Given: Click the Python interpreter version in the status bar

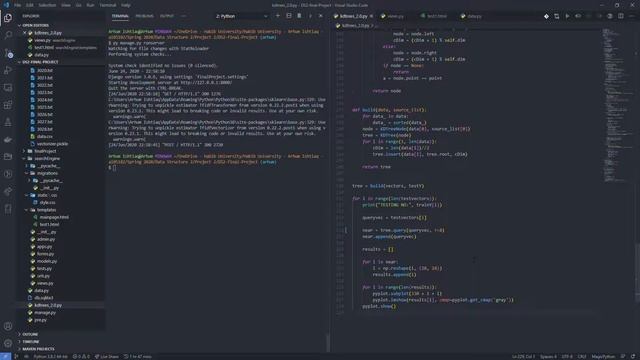Looking at the screenshot, I should pyautogui.click(x=51, y=356).
